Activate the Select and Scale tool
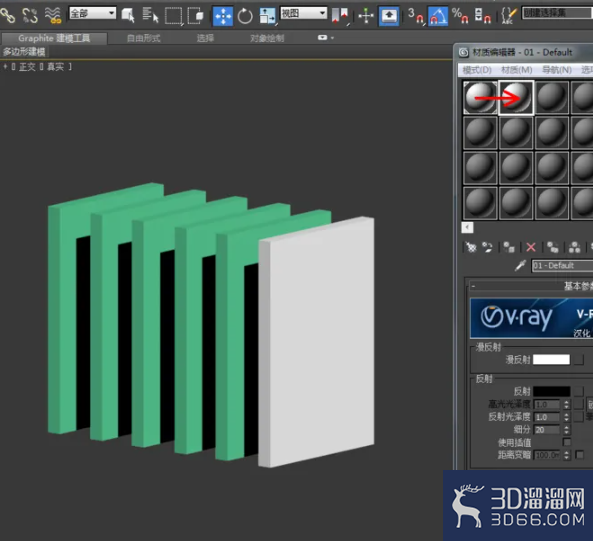593x541 pixels. tap(267, 16)
